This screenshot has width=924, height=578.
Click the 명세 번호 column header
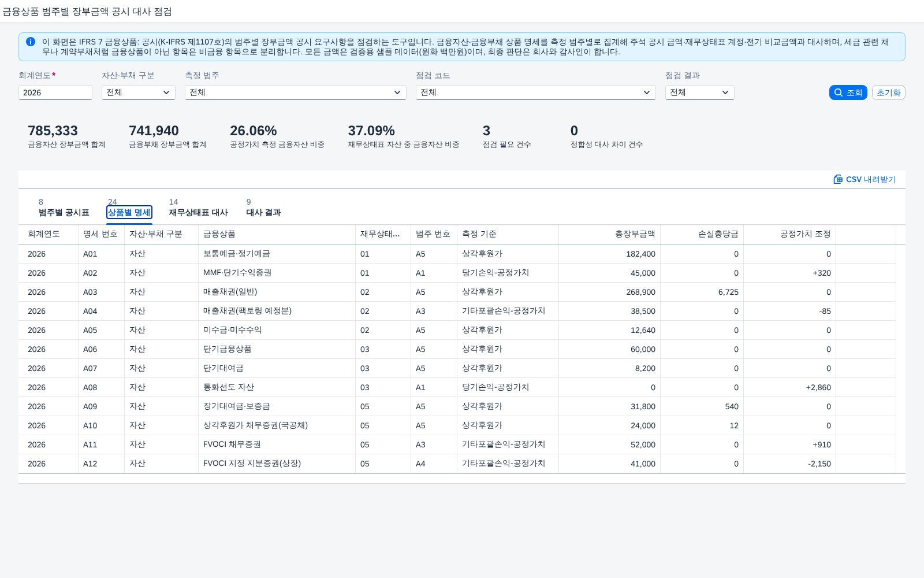pos(100,234)
